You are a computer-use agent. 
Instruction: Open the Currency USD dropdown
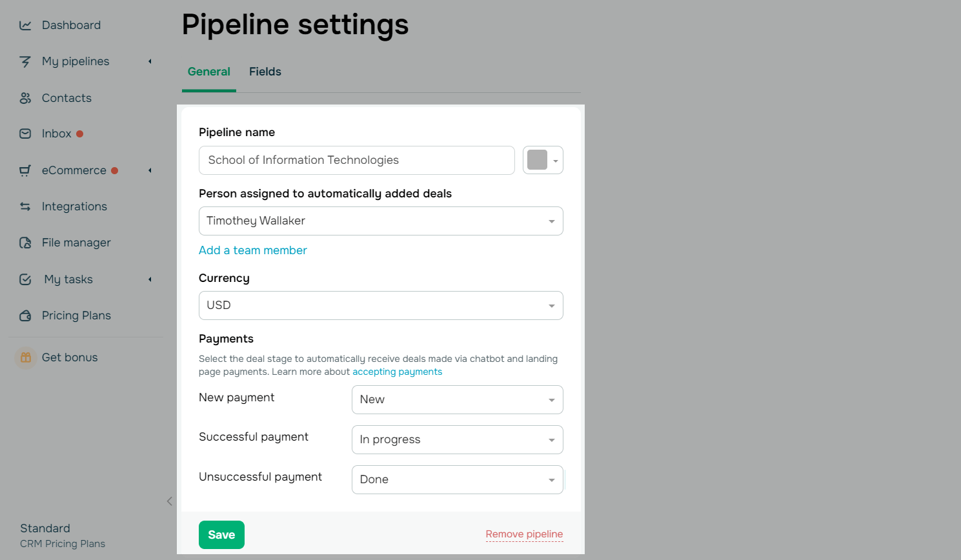(x=381, y=305)
